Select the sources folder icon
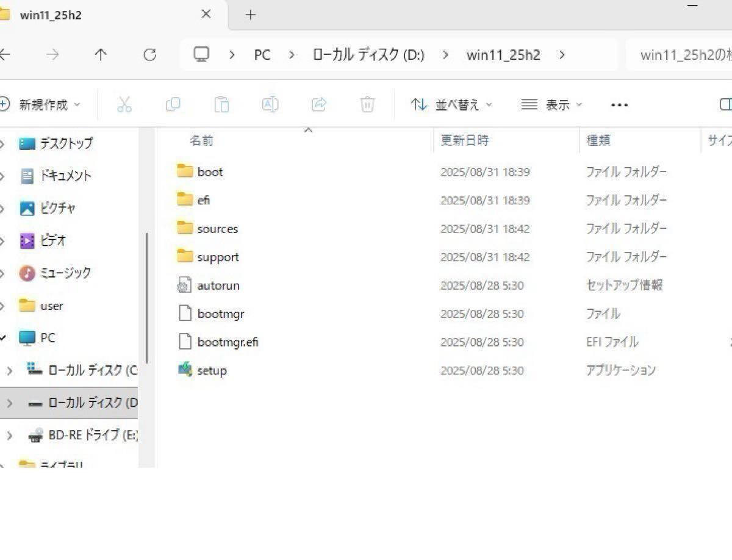Screen dimensions: 732x560 tap(185, 228)
